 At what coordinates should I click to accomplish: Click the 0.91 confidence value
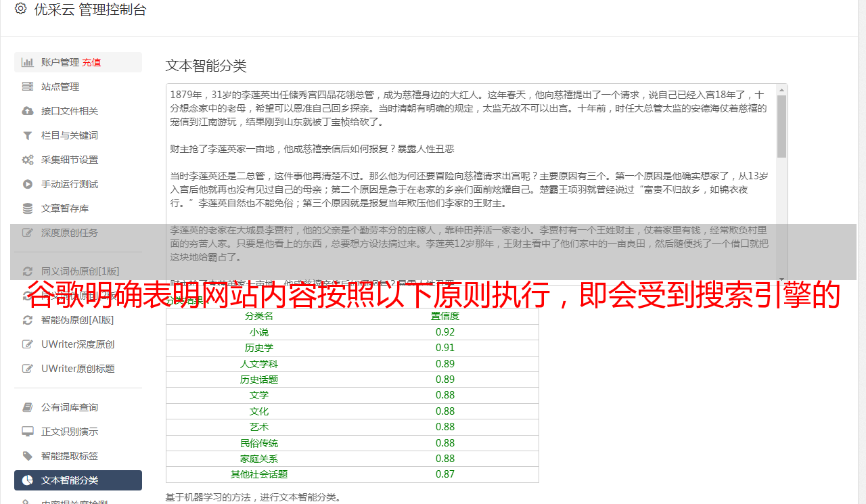pos(445,348)
